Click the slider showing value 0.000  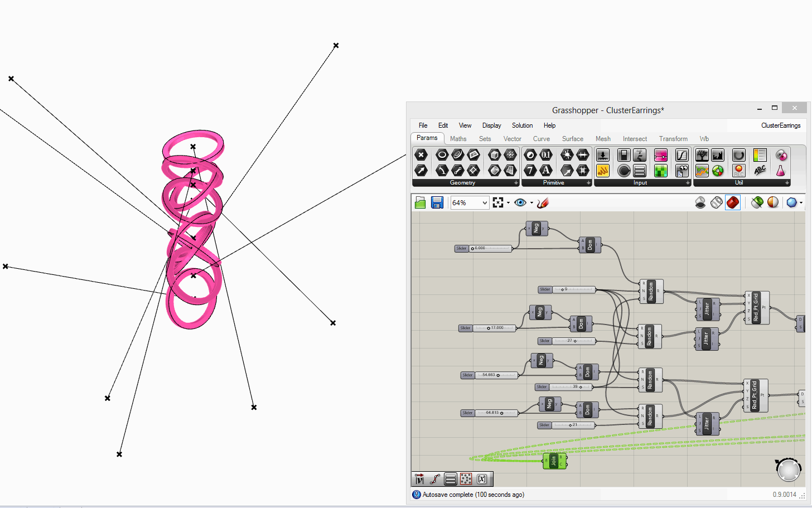point(483,249)
